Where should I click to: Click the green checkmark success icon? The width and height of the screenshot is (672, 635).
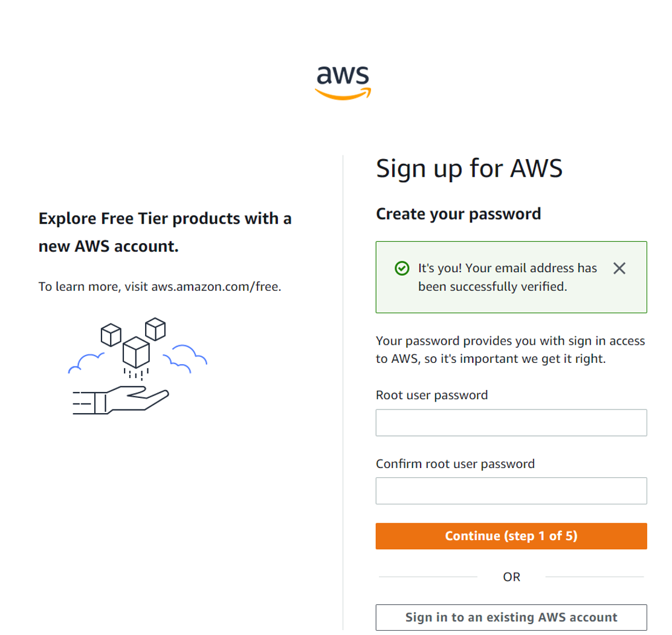pos(401,269)
